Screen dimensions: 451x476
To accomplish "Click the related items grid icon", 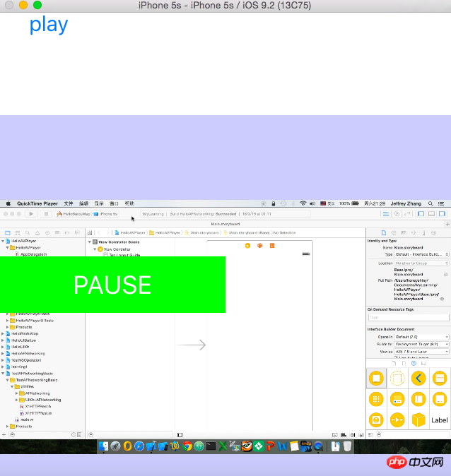I will pos(90,233).
